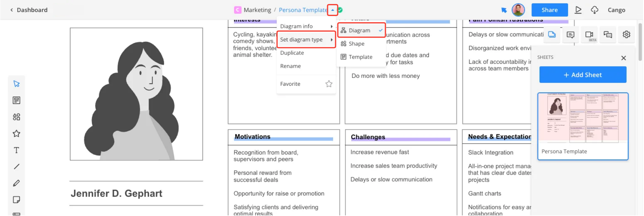The height and width of the screenshot is (216, 644).
Task: Open the shapes library icon
Action: click(17, 117)
